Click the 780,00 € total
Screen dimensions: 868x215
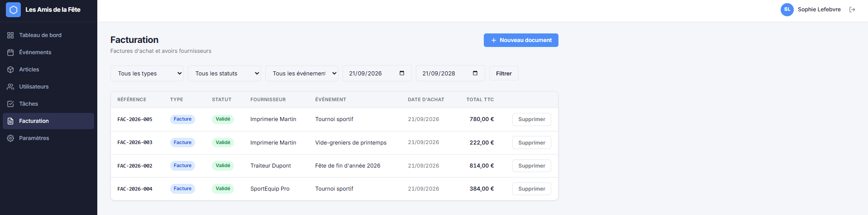[x=482, y=119]
